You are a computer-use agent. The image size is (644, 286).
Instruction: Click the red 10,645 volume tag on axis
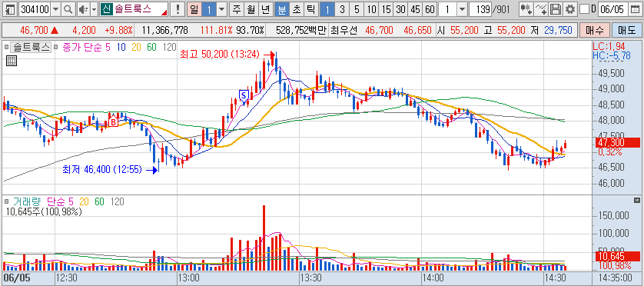(617, 257)
